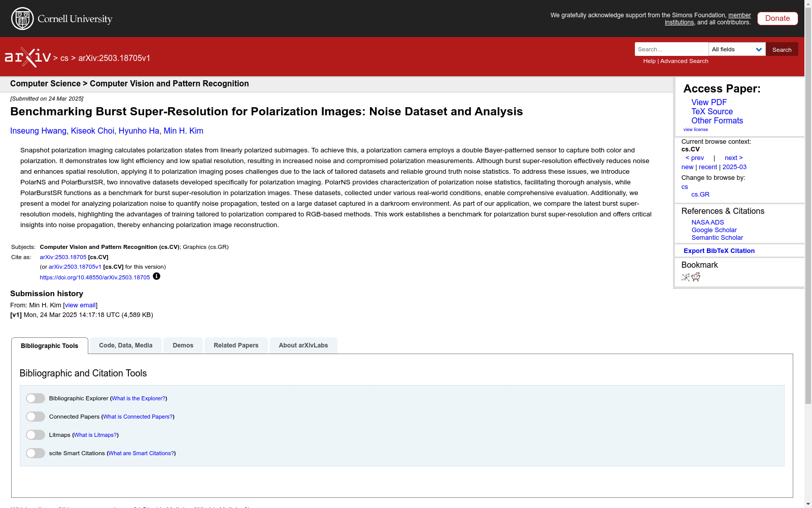Focus the search input field
Image resolution: width=812 pixels, height=508 pixels.
671,49
